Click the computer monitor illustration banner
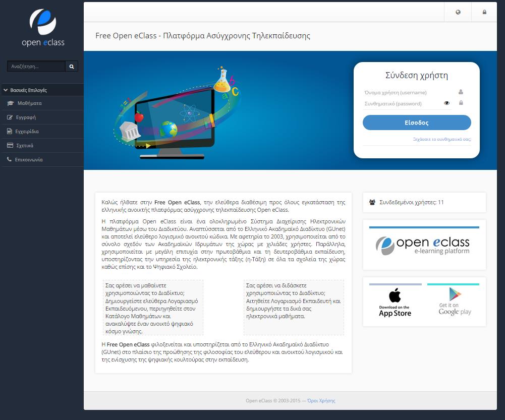The image size is (505, 420). (177, 112)
